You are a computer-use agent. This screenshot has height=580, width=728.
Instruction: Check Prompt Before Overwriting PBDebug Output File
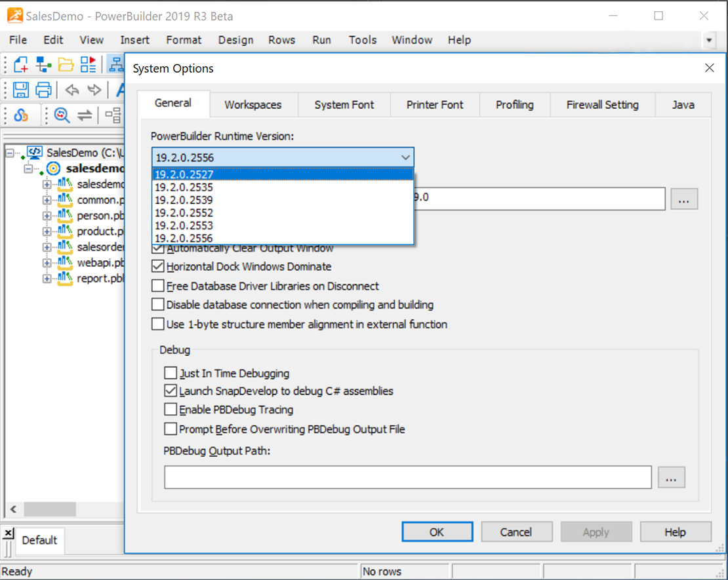click(171, 429)
